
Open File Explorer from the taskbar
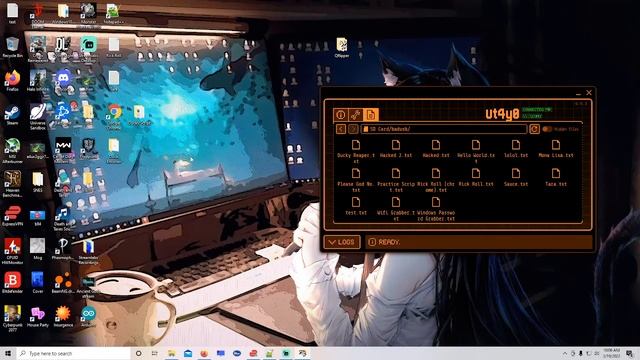[171, 353]
